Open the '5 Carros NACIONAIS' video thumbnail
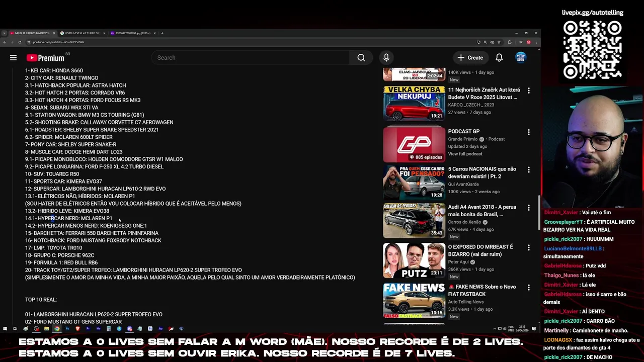Viewport: 644px width, 362px height. tap(414, 183)
